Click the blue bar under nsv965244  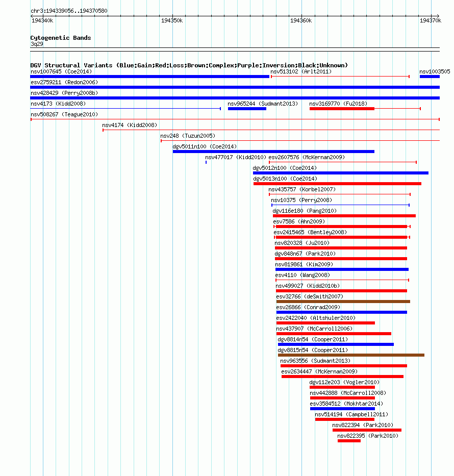(247, 109)
